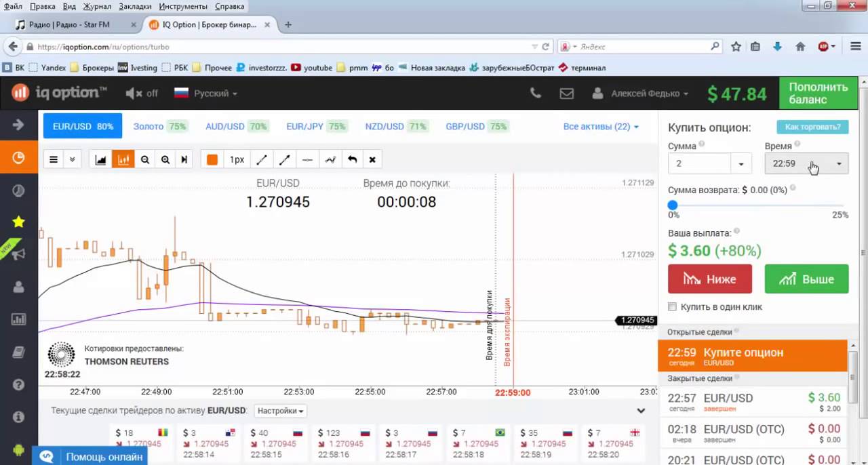
Task: Expand chart toolbar double-chevron menu
Action: [73, 160]
